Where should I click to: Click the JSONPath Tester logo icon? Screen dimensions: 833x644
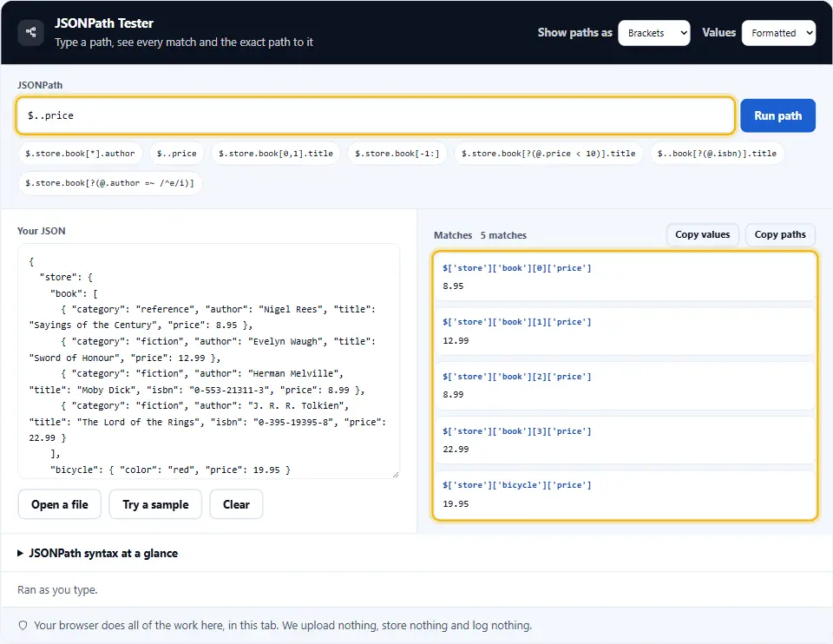point(31,32)
